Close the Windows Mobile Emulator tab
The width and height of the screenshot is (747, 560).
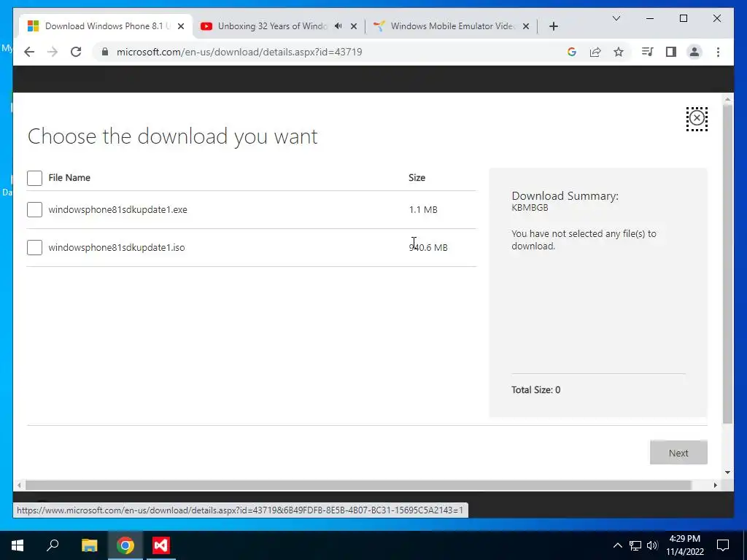click(x=526, y=26)
